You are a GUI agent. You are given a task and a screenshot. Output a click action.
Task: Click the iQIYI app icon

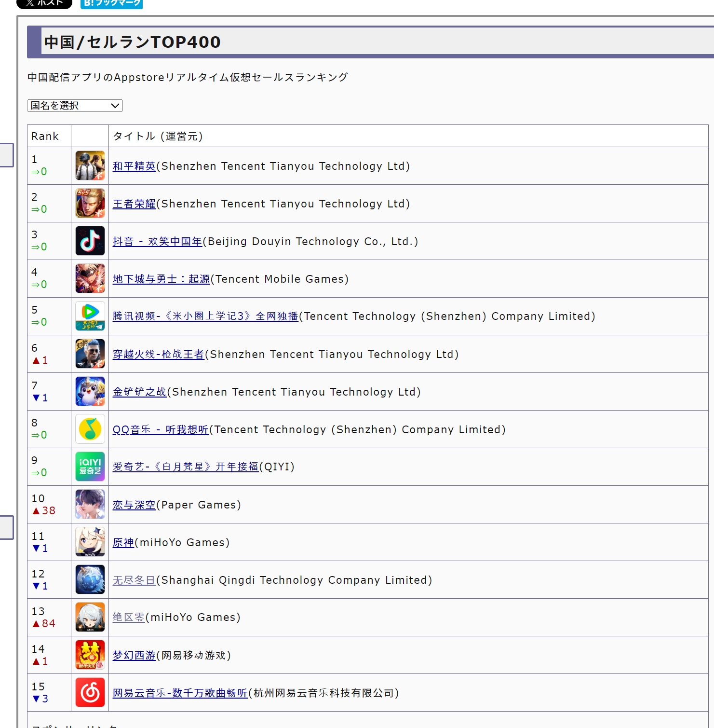point(90,467)
